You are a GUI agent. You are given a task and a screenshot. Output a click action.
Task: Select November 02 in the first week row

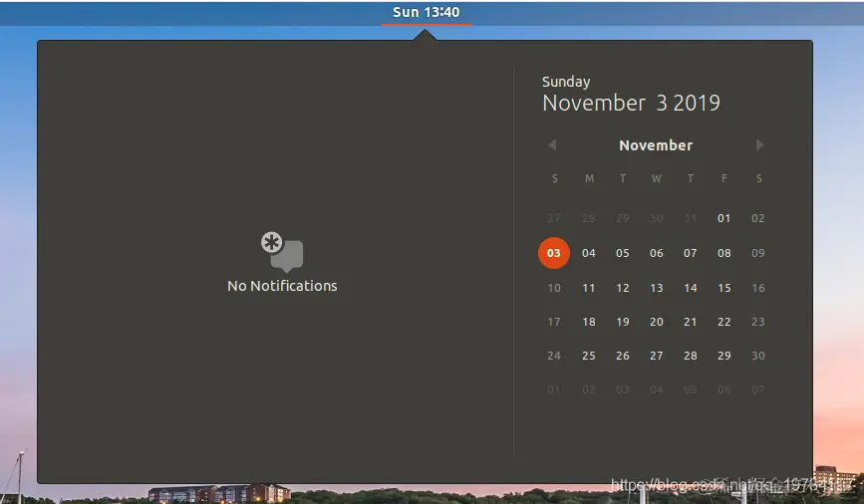point(758,218)
